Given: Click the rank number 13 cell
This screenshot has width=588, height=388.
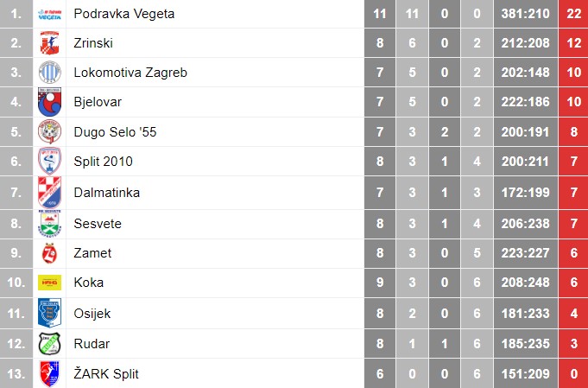Looking at the screenshot, I should tap(16, 373).
